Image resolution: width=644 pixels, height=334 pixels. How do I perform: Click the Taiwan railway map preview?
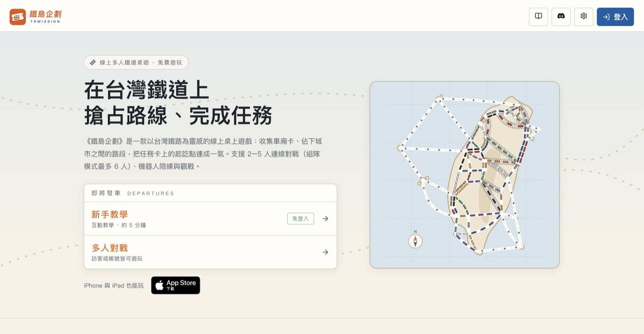464,175
